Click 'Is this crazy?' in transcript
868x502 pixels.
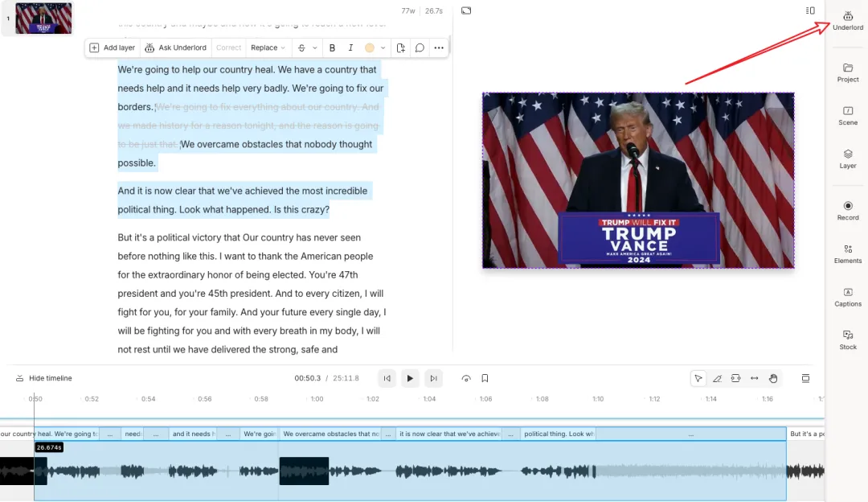coord(301,209)
